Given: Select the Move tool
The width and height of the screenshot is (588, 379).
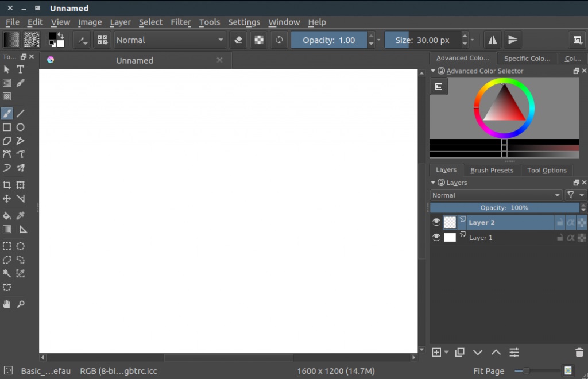Looking at the screenshot, I should [x=7, y=199].
